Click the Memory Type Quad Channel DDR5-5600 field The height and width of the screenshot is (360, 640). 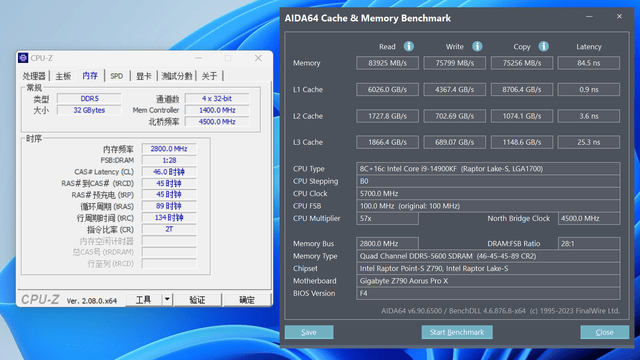pyautogui.click(x=488, y=256)
